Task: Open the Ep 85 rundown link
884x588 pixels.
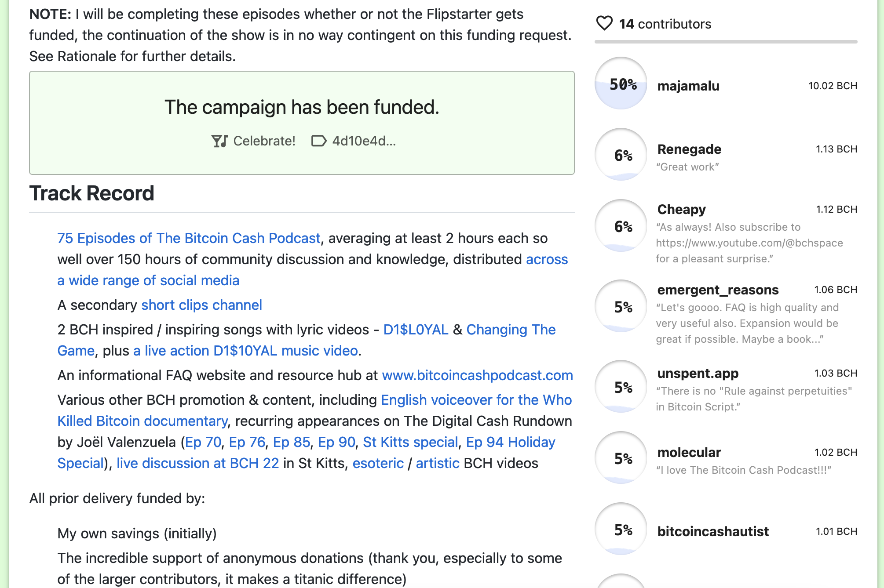Action: coord(292,442)
